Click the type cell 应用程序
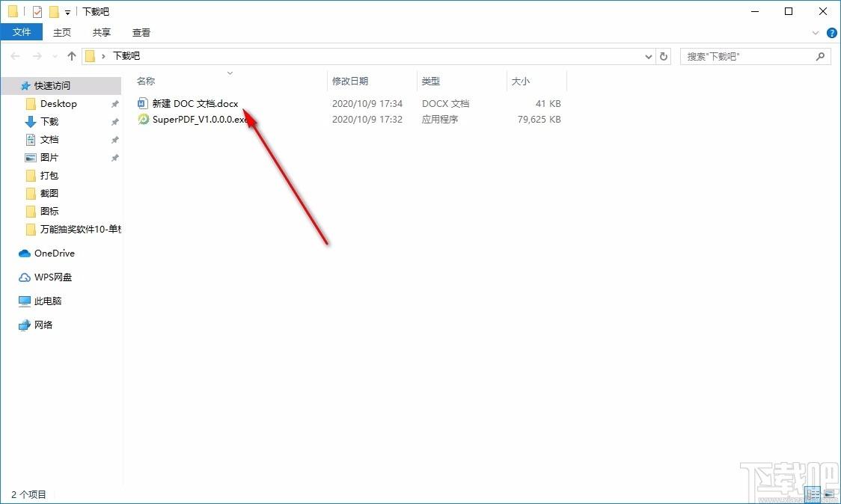 pyautogui.click(x=440, y=119)
